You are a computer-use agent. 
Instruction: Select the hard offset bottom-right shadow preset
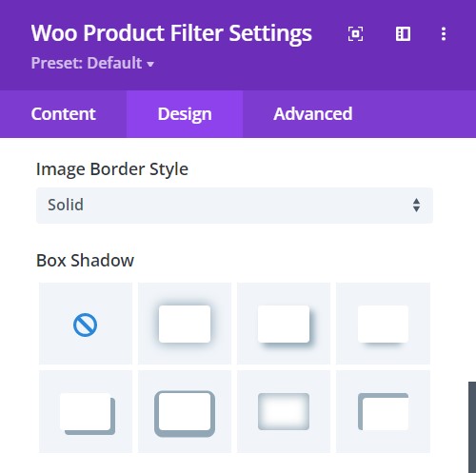86,411
